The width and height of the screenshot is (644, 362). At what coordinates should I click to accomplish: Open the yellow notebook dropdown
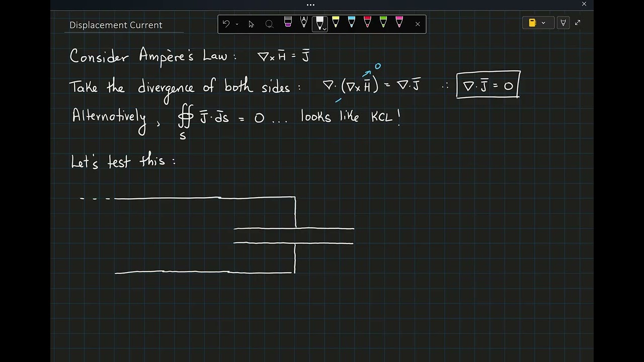537,23
